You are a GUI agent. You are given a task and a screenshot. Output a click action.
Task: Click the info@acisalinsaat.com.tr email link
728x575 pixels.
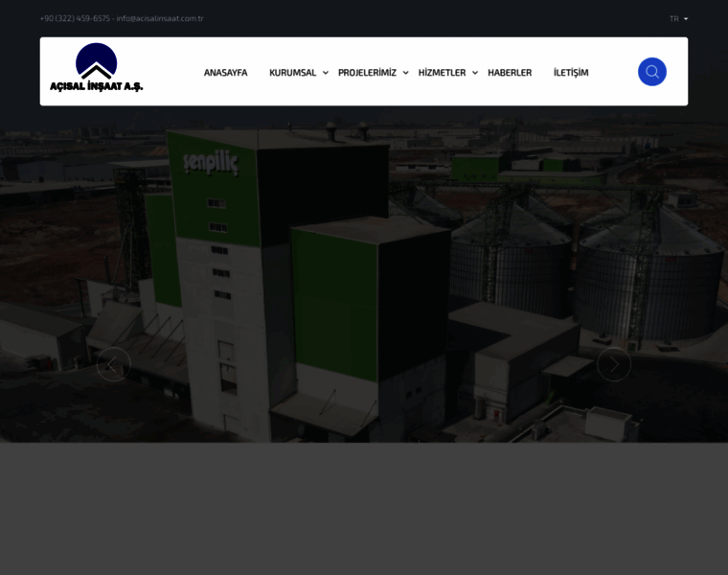click(160, 18)
